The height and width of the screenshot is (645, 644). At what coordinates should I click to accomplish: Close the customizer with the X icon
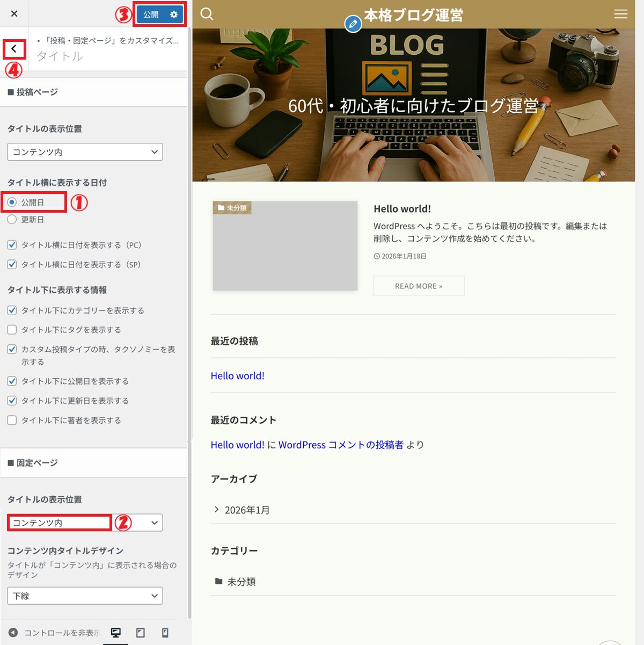(14, 14)
